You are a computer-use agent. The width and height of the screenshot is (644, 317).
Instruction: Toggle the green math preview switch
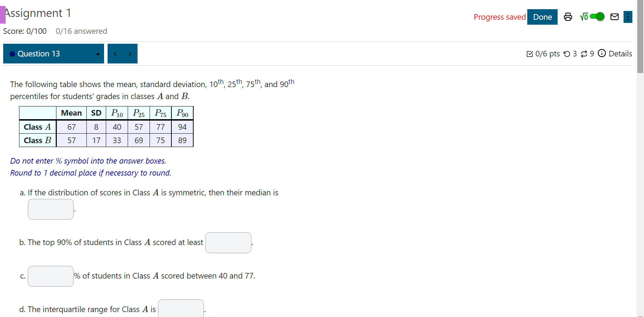point(597,17)
